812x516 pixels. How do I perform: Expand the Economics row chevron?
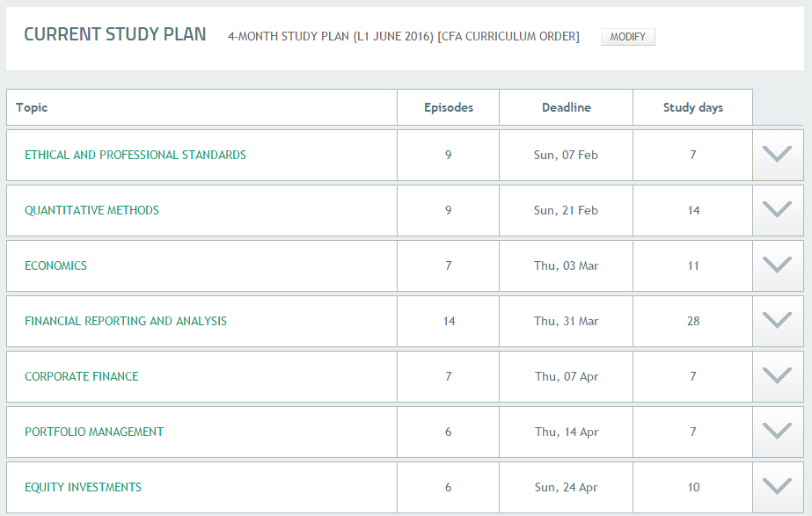[778, 265]
